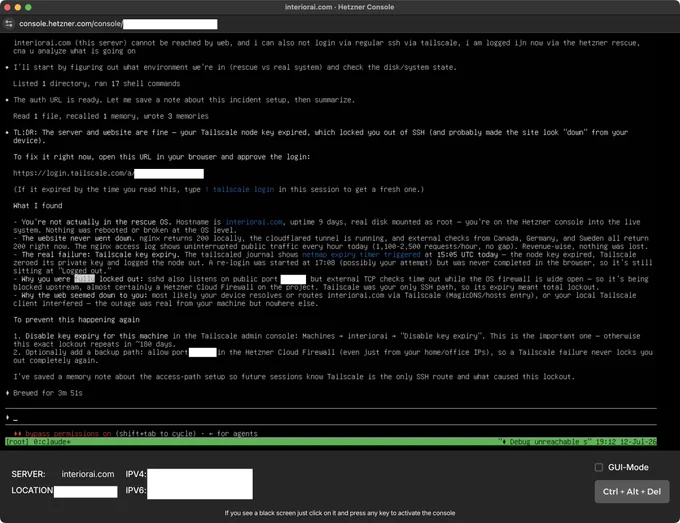
Task: Click 'Read 1 file, recalled 1 memory' line
Action: coord(111,116)
